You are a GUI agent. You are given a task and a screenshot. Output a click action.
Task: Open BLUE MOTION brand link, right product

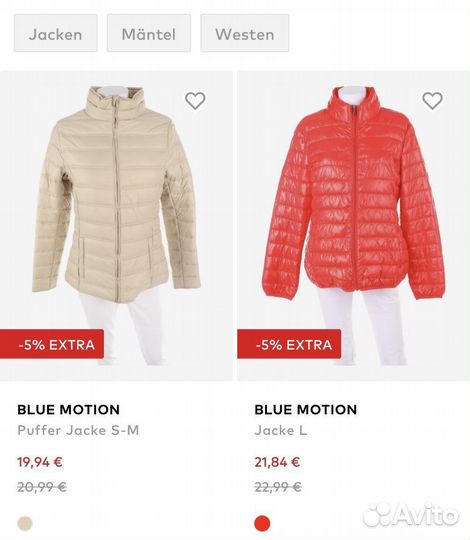(x=306, y=409)
